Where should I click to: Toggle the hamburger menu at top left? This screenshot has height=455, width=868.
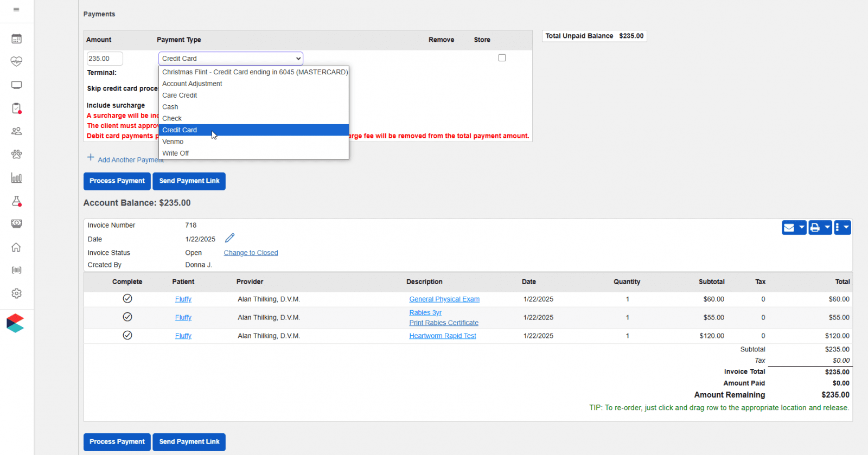point(16,10)
